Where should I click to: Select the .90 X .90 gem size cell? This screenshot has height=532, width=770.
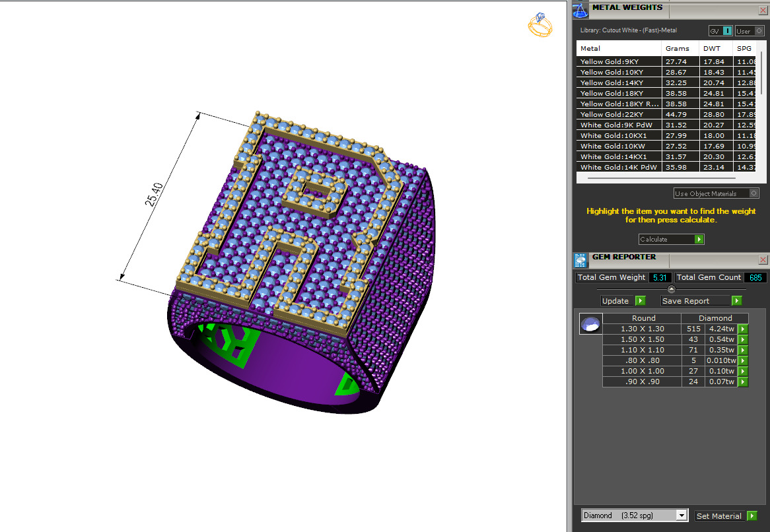[x=643, y=382]
